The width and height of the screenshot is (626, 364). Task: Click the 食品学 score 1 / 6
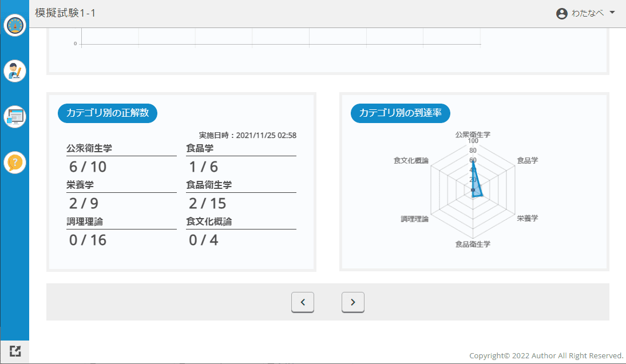204,167
